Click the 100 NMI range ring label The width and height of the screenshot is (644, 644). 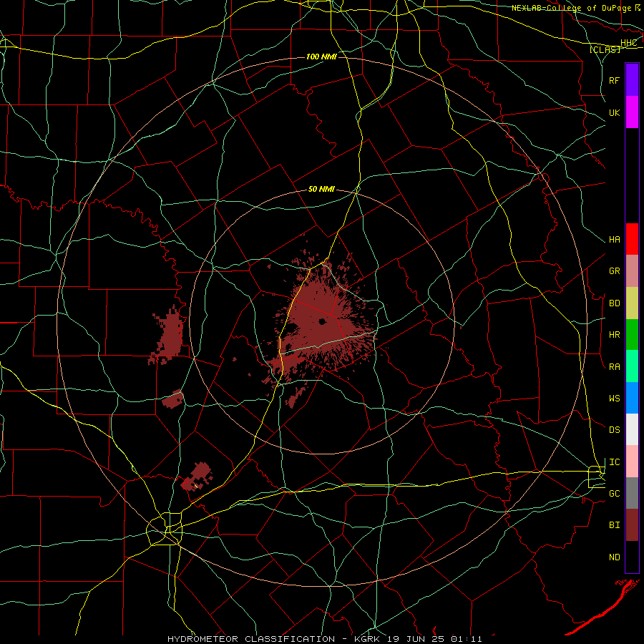(321, 57)
